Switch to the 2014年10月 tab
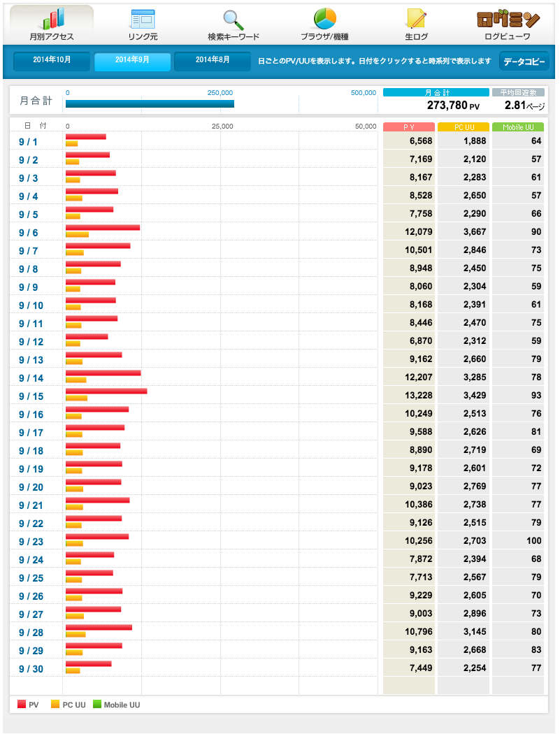The image size is (560, 734). pos(52,61)
